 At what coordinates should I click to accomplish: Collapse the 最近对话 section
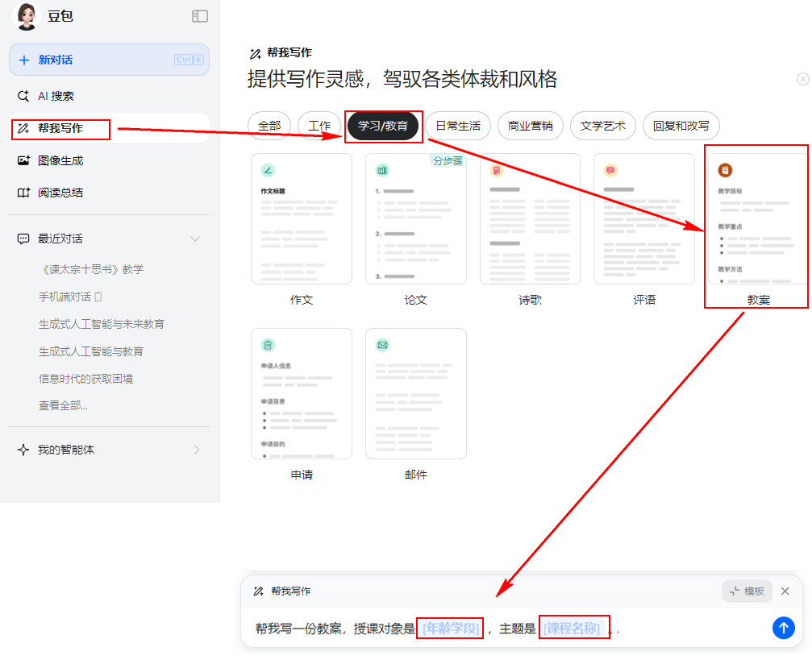(x=196, y=239)
